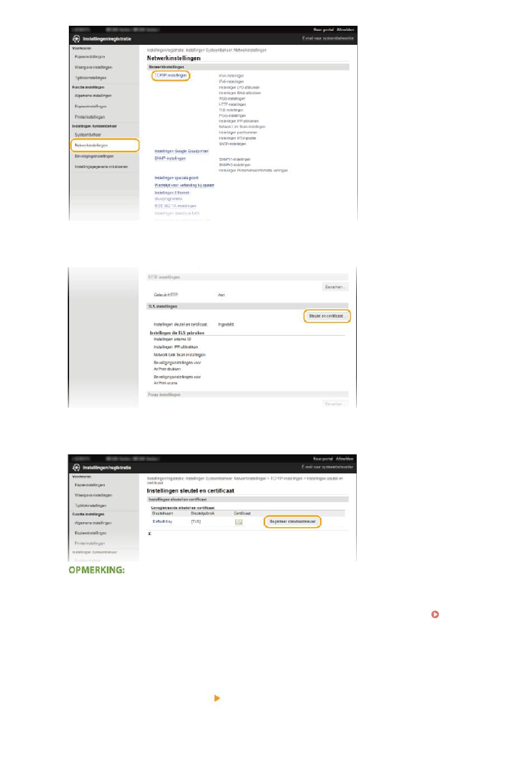The width and height of the screenshot is (532, 767).
Task: Open Instellingen Google Cloudprinter link
Action: (181, 151)
